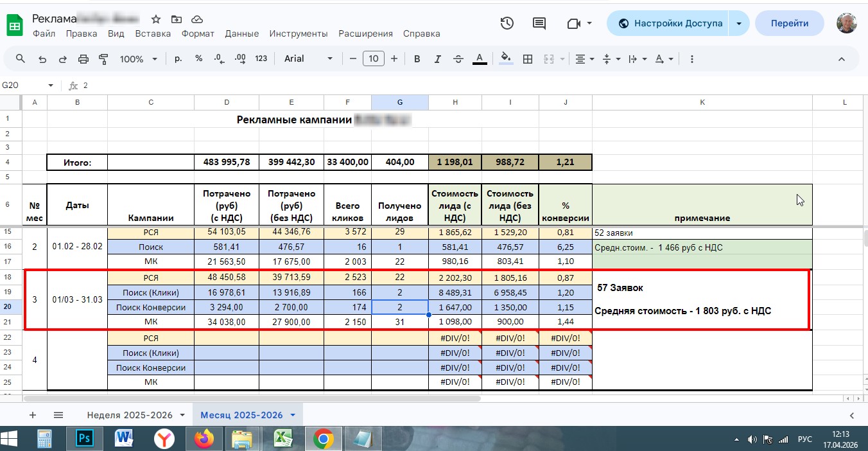
Task: Star the document title
Action: tap(156, 19)
